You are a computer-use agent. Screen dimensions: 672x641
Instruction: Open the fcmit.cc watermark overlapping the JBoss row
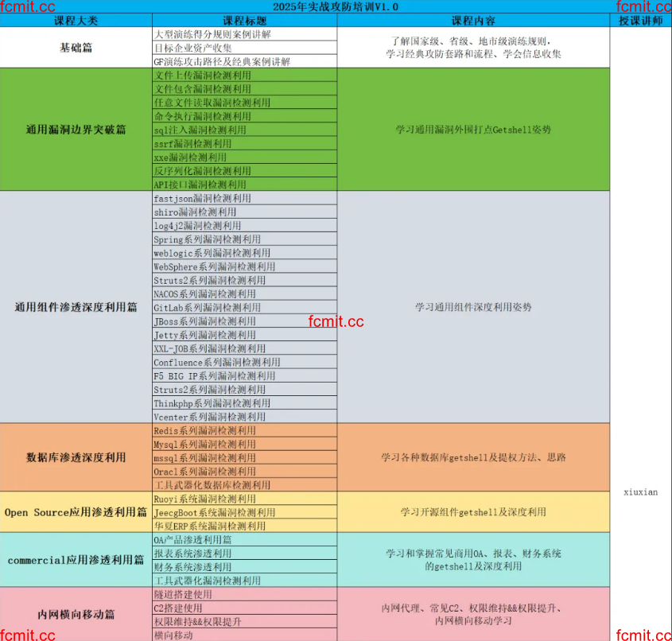coord(336,322)
